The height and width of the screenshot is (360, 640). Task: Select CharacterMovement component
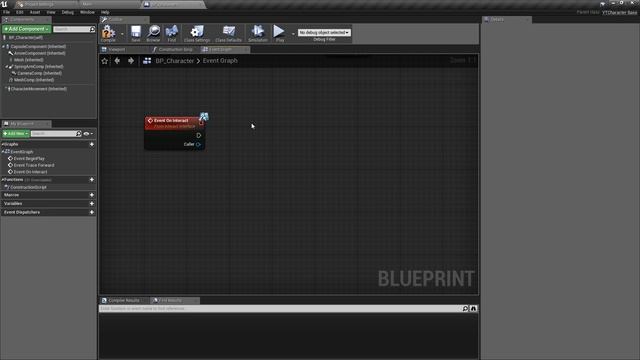coord(38,89)
